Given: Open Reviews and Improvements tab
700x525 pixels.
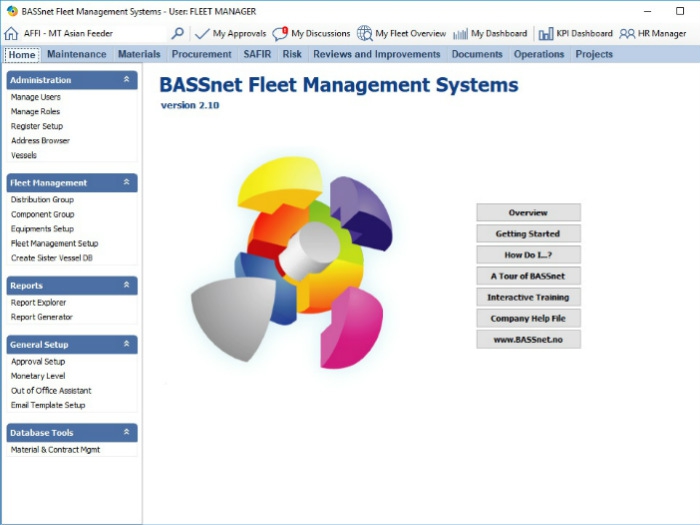Looking at the screenshot, I should point(377,54).
